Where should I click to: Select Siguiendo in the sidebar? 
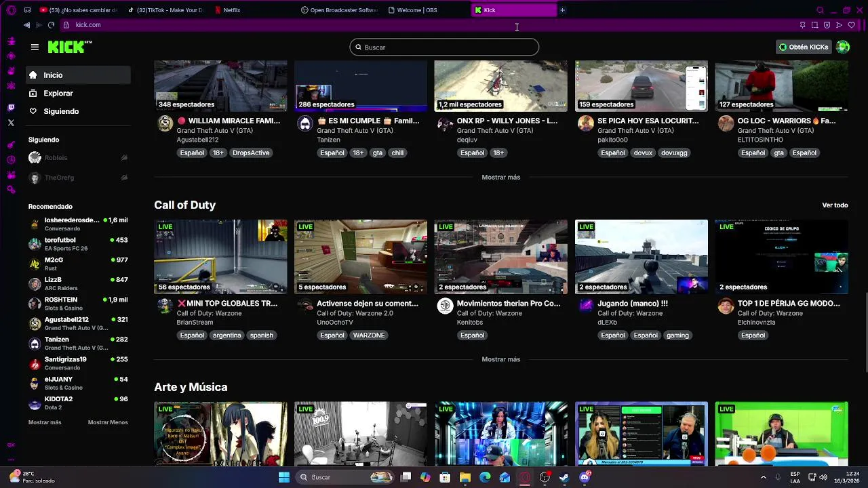click(x=79, y=111)
